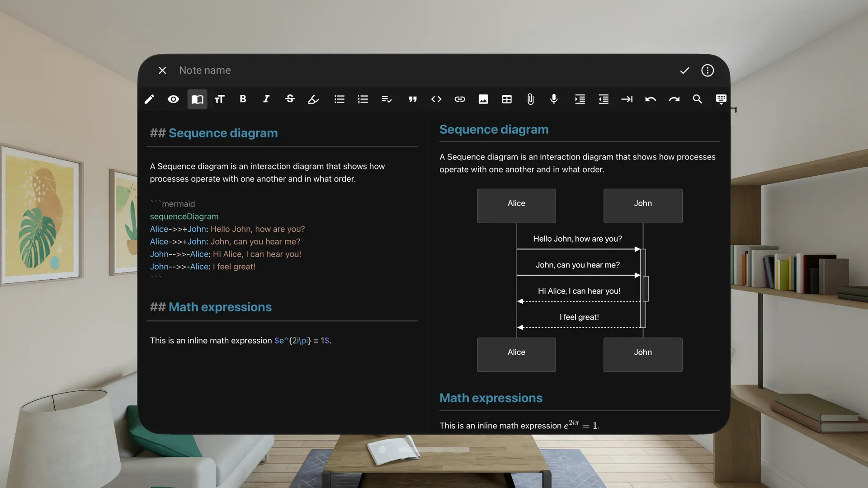The width and height of the screenshot is (868, 488).
Task: Show the on-screen keyboard options
Action: (x=721, y=99)
